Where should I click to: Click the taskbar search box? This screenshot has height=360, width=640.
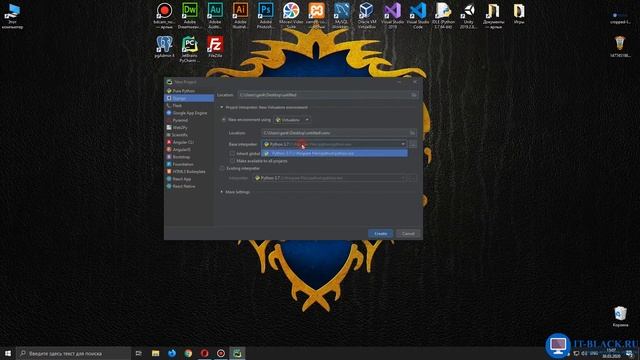(74, 353)
